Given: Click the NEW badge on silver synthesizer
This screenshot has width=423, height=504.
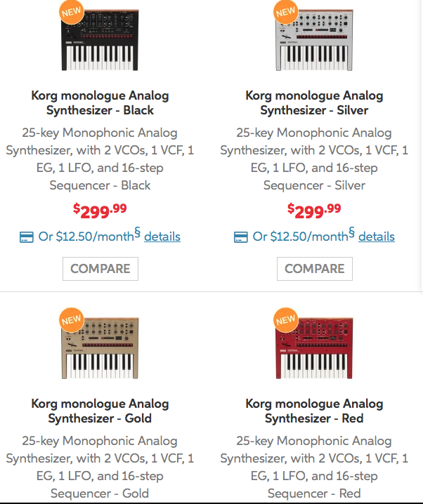Looking at the screenshot, I should tap(286, 12).
